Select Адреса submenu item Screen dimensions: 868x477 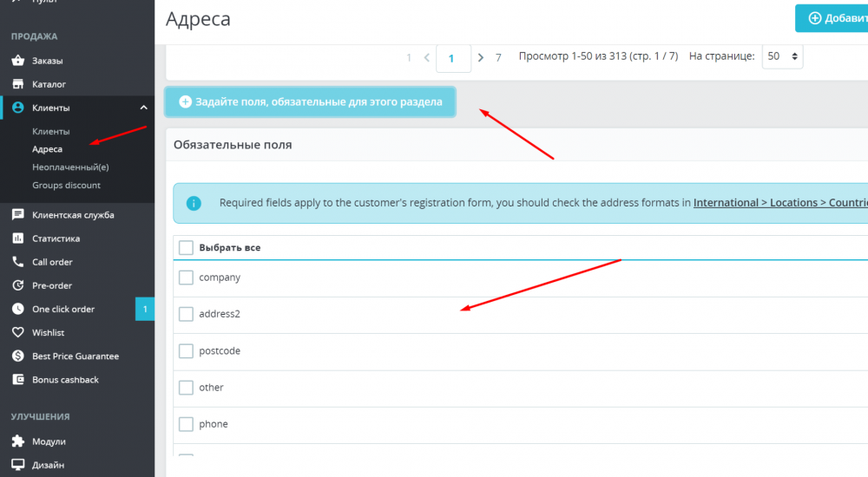pos(47,149)
